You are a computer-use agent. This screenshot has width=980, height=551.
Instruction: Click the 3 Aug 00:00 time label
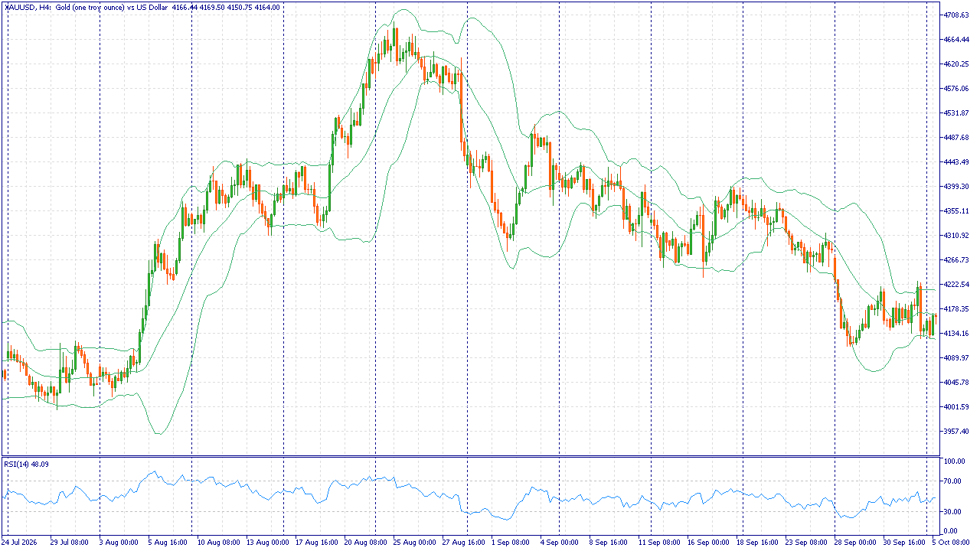(119, 542)
